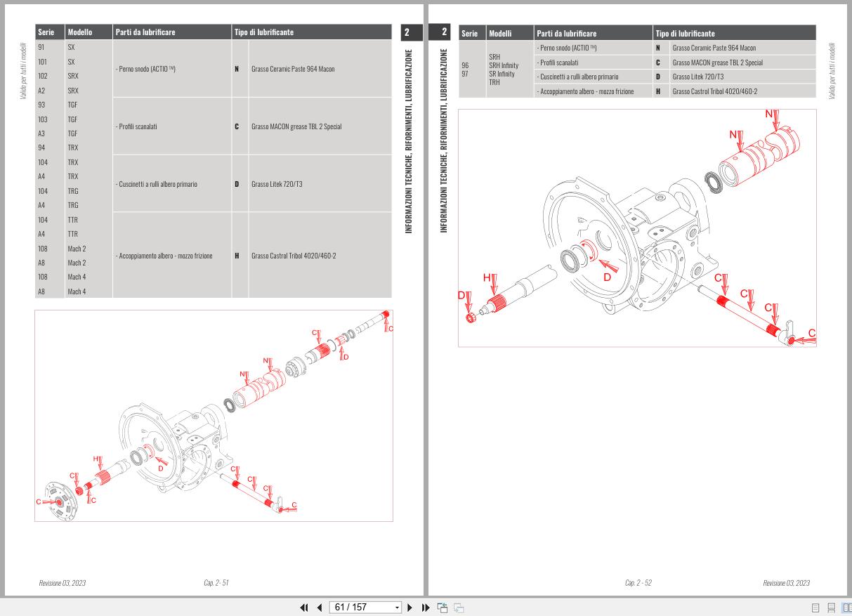Screen dimensions: 852x616
Task: Click the left page gearbox exploded diagram
Action: pos(214,416)
